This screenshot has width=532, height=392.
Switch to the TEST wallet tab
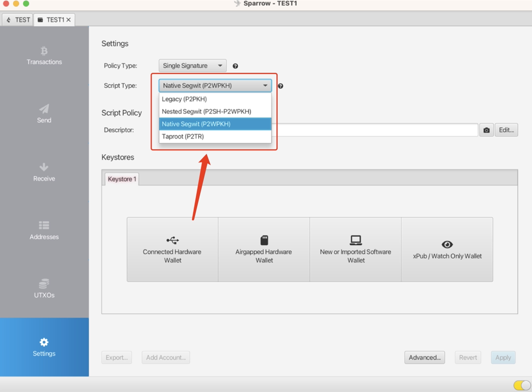click(18, 20)
